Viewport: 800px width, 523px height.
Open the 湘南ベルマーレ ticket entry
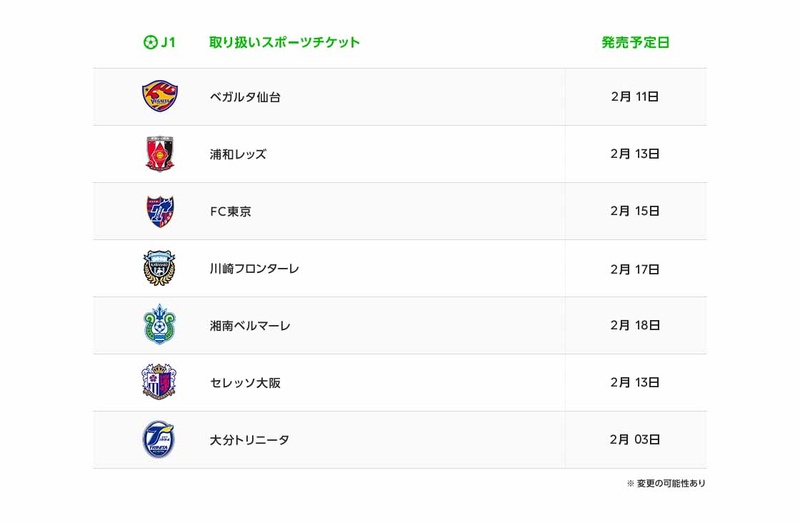[x=250, y=326]
